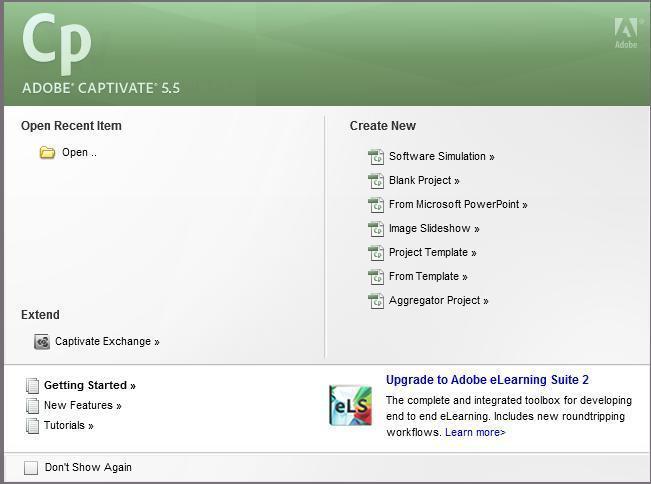This screenshot has height=484, width=651.
Task: Click the Extend heading
Action: 40,315
